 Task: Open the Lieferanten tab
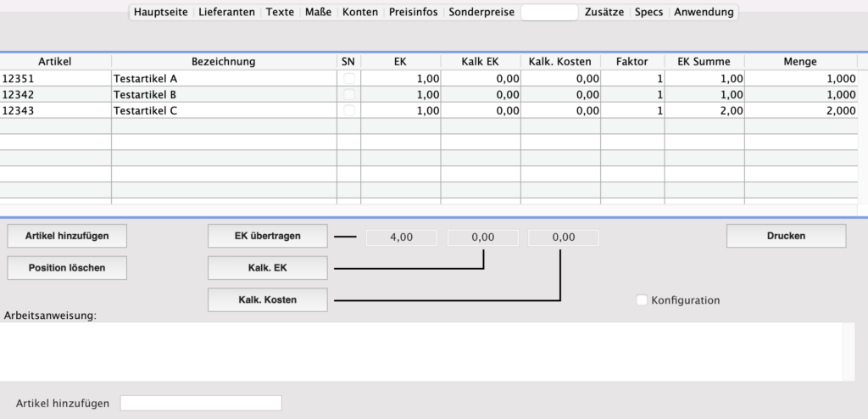click(x=226, y=12)
